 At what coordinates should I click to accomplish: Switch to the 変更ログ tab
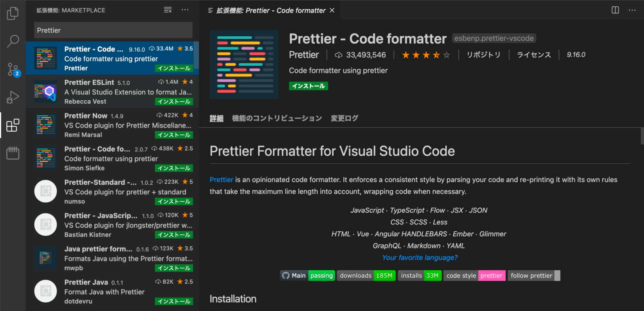(344, 118)
